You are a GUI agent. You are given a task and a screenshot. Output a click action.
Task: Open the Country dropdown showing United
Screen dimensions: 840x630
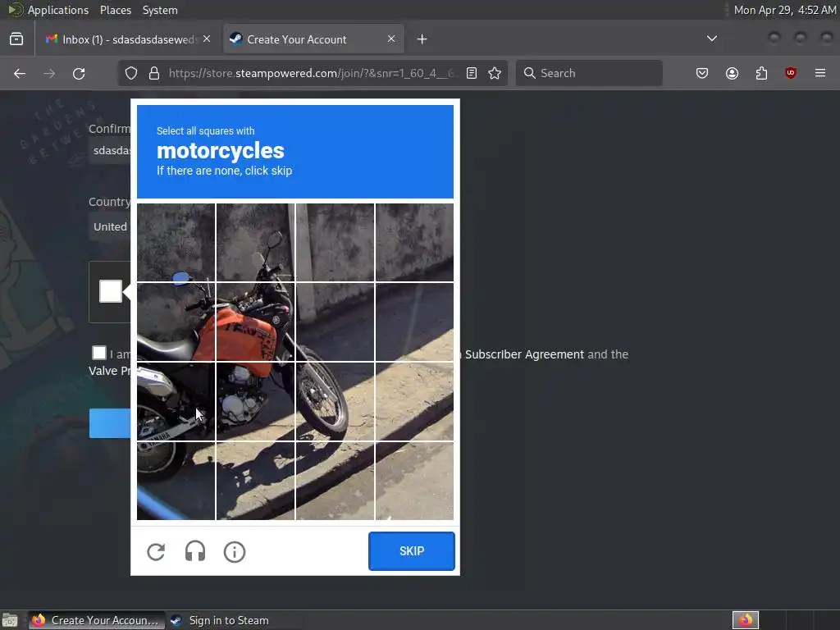[110, 226]
